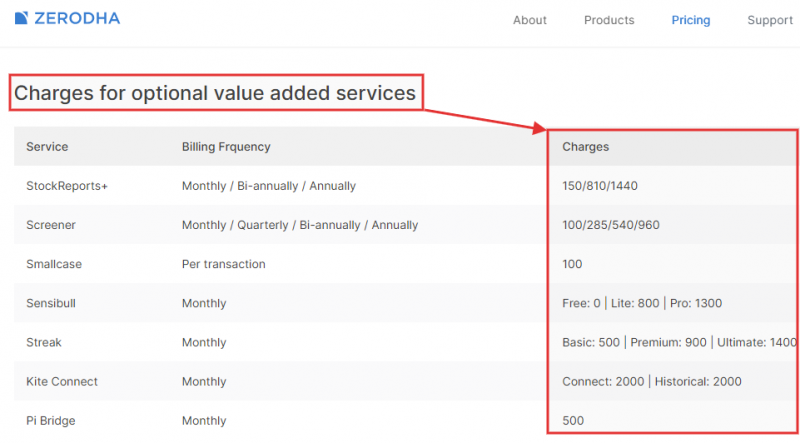This screenshot has width=800, height=443.
Task: Open the Products menu item
Action: (x=609, y=20)
